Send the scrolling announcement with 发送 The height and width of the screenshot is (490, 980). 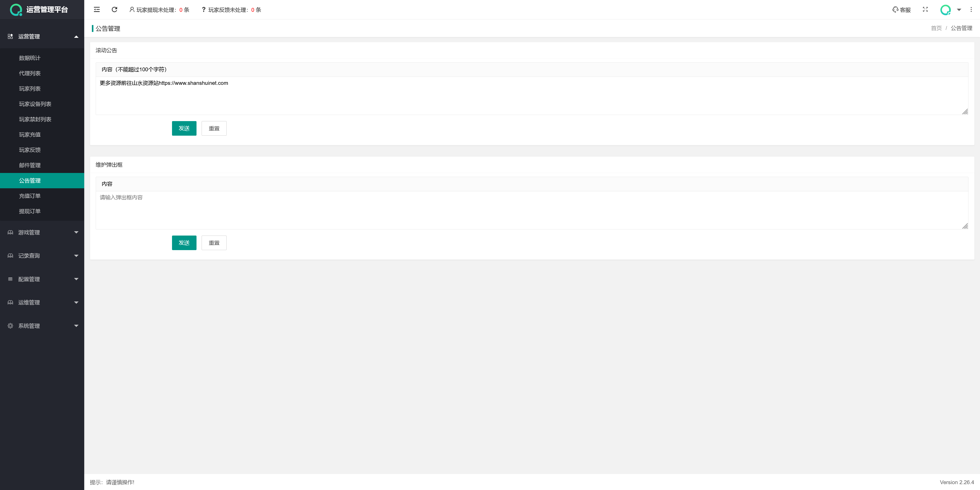184,128
